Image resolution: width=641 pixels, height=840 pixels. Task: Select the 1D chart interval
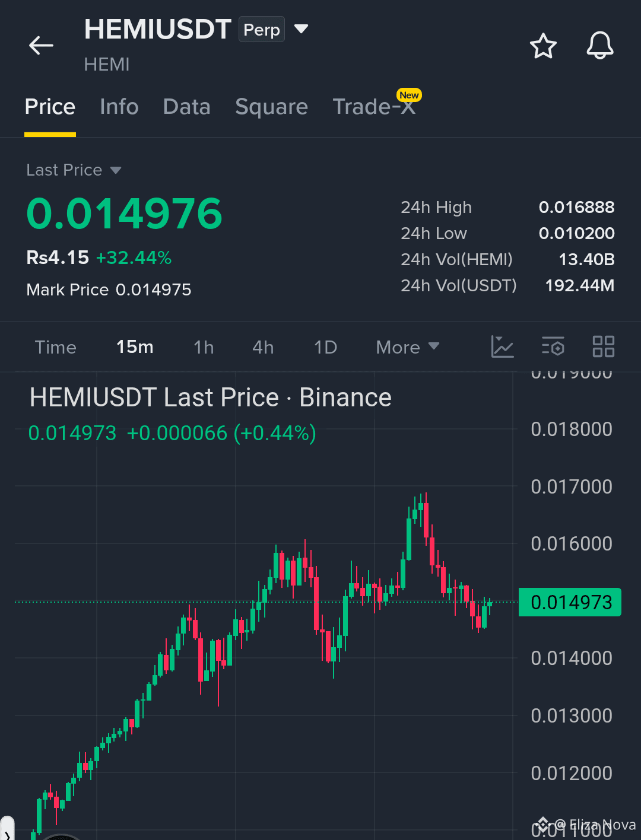tap(325, 347)
